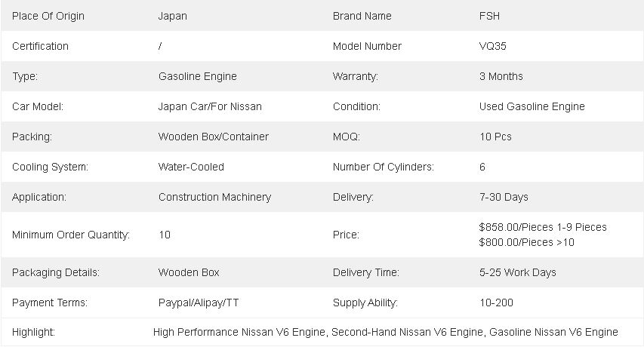Select the 7-30 Days delivery value
The image size is (644, 347).
tap(504, 198)
